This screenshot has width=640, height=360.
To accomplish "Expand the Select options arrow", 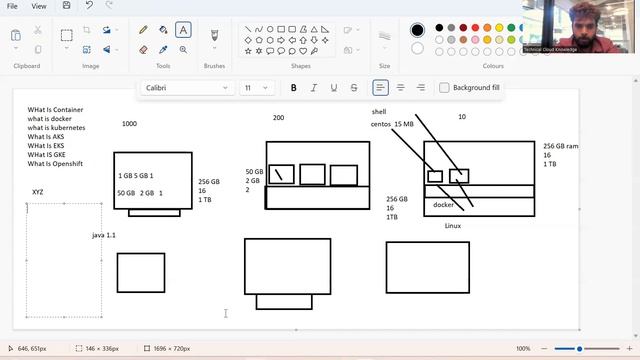I will tap(67, 49).
